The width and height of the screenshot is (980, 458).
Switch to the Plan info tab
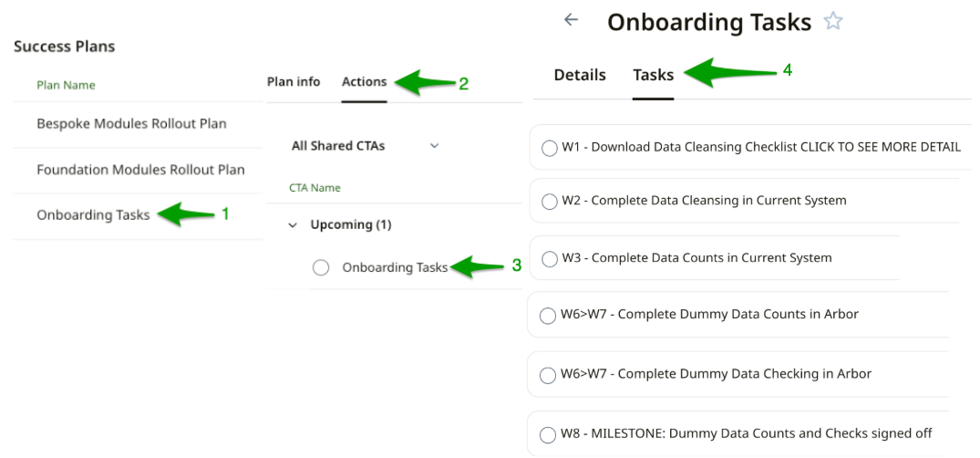pyautogui.click(x=294, y=82)
